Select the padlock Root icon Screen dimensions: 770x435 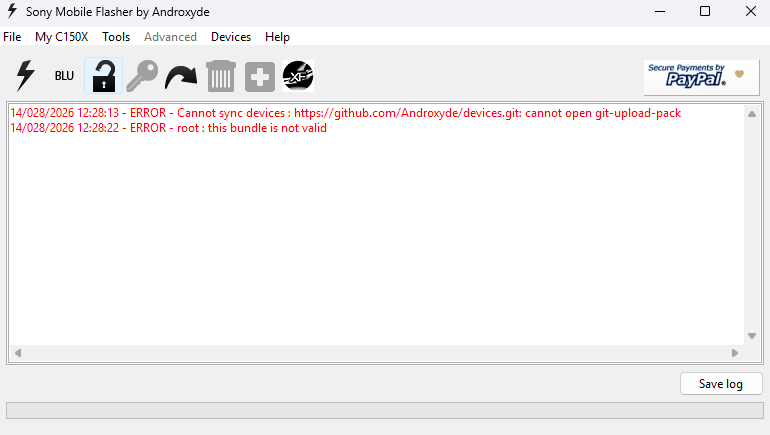coord(104,76)
